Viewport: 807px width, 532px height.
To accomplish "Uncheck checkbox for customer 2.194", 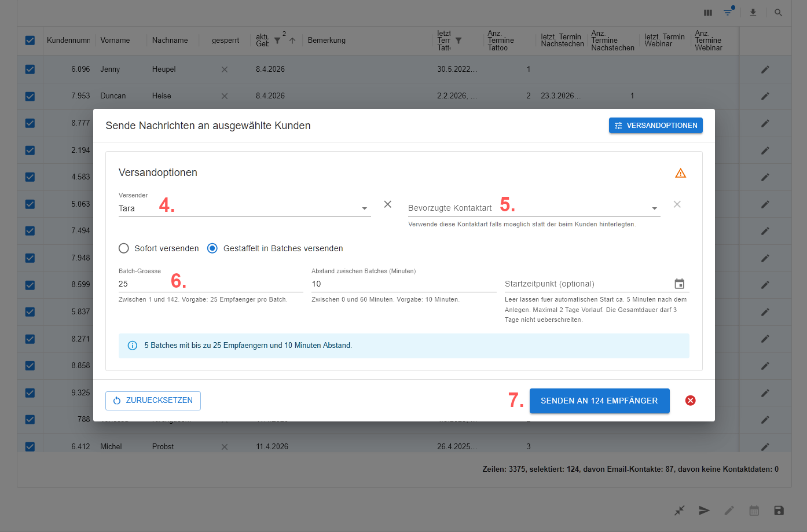I will [x=30, y=151].
